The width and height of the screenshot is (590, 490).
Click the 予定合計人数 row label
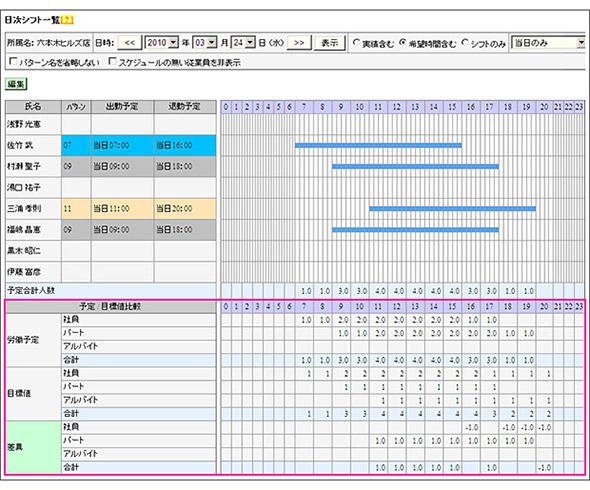(x=31, y=291)
